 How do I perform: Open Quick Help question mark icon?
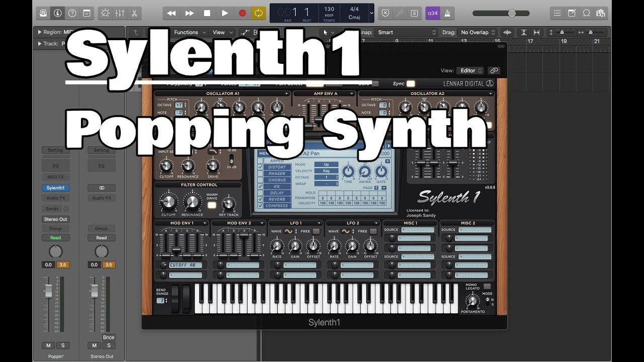[x=72, y=13]
